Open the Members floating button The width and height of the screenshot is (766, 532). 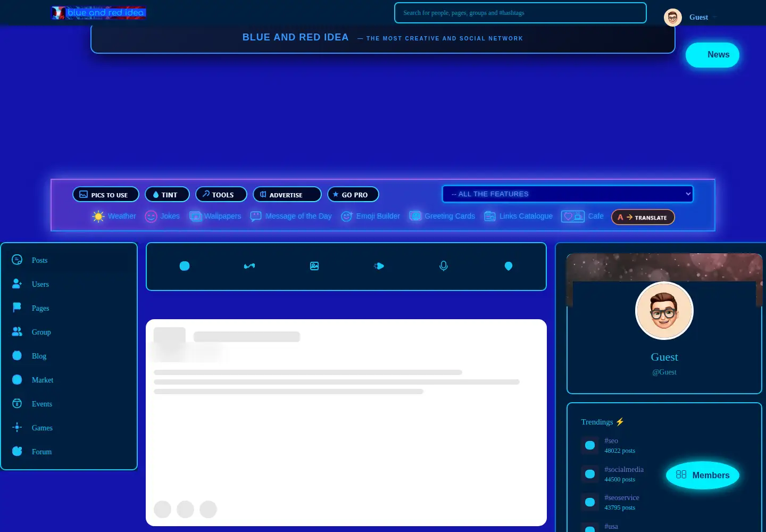point(703,475)
